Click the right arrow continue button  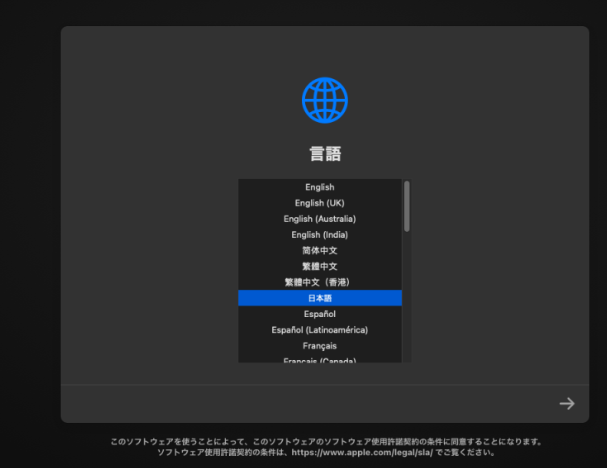(567, 403)
